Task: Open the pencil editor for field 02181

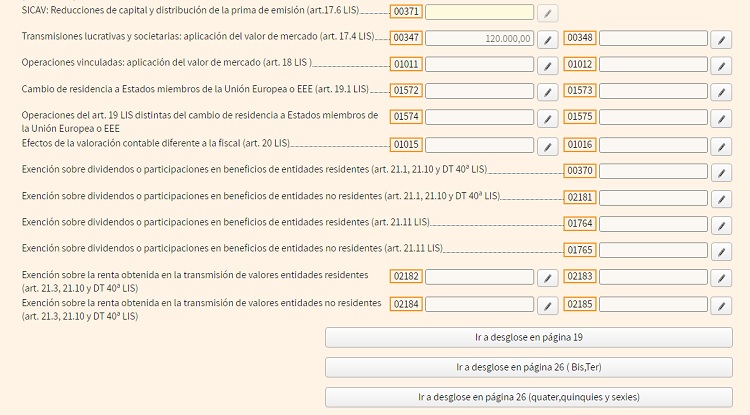Action: [721, 199]
